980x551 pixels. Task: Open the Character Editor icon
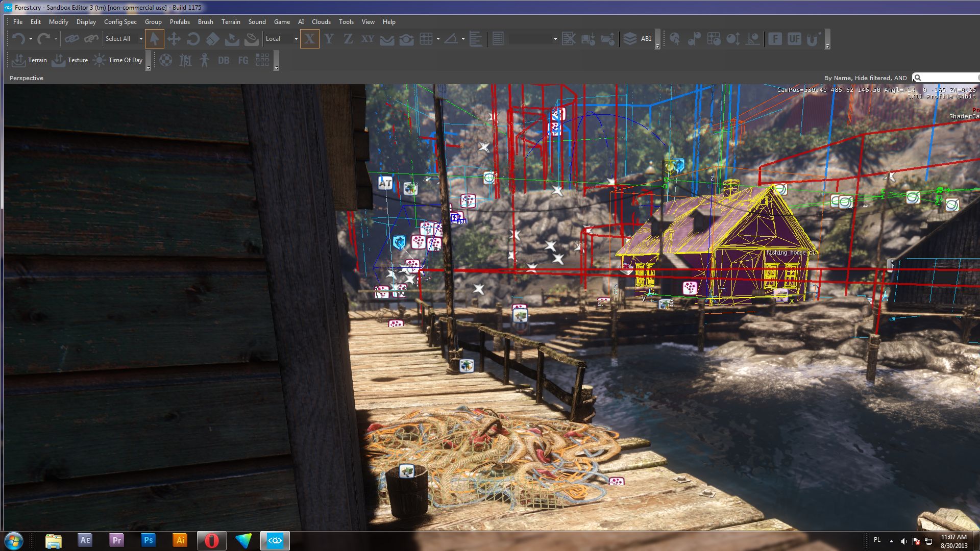(x=204, y=60)
